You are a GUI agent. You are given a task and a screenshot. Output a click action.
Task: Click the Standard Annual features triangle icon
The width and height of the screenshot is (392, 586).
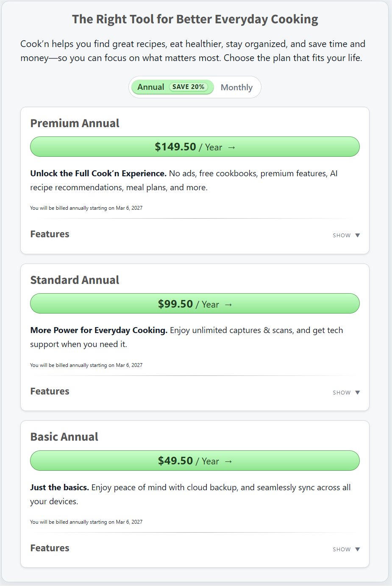pos(357,393)
